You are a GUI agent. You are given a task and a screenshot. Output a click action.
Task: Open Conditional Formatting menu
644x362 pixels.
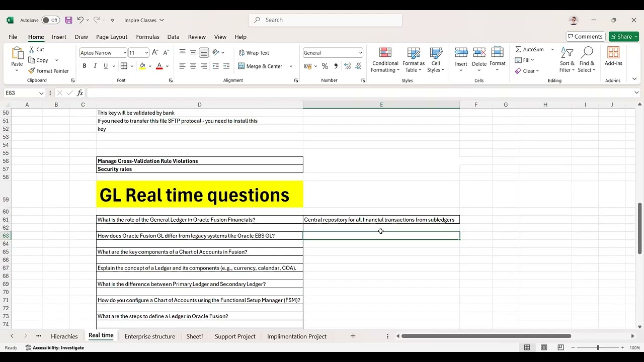(x=385, y=60)
